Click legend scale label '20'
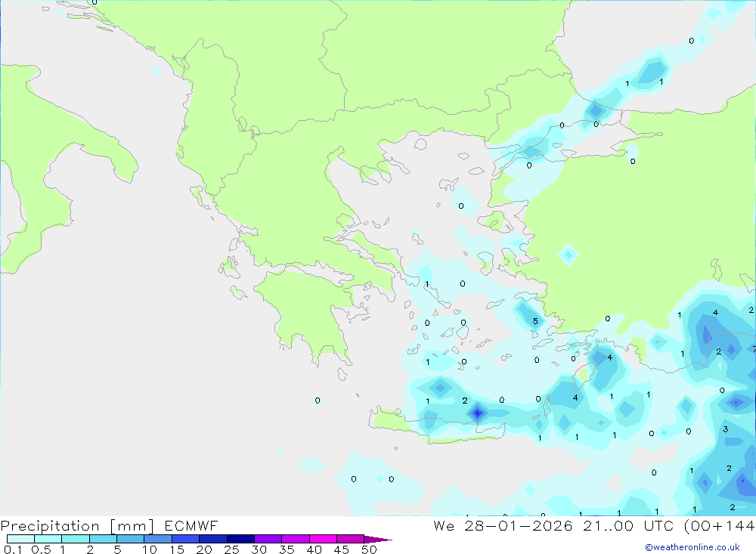The image size is (756, 554). (x=204, y=549)
